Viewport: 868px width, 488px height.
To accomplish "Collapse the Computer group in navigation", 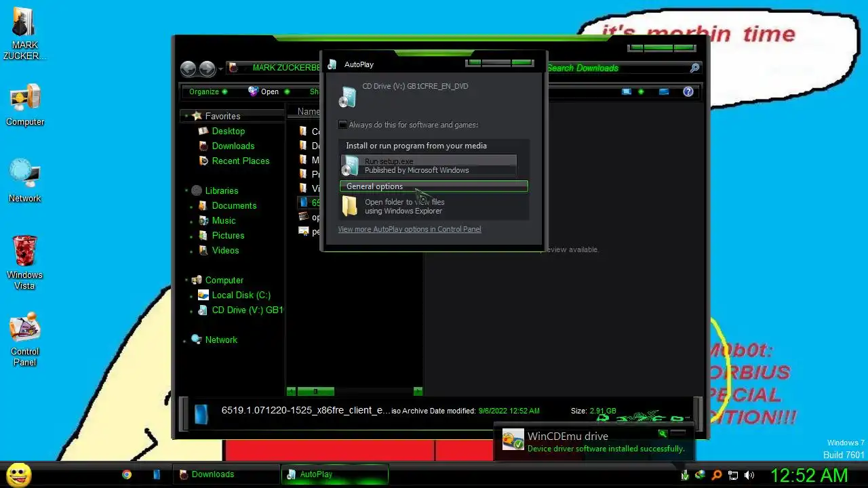I will click(186, 280).
